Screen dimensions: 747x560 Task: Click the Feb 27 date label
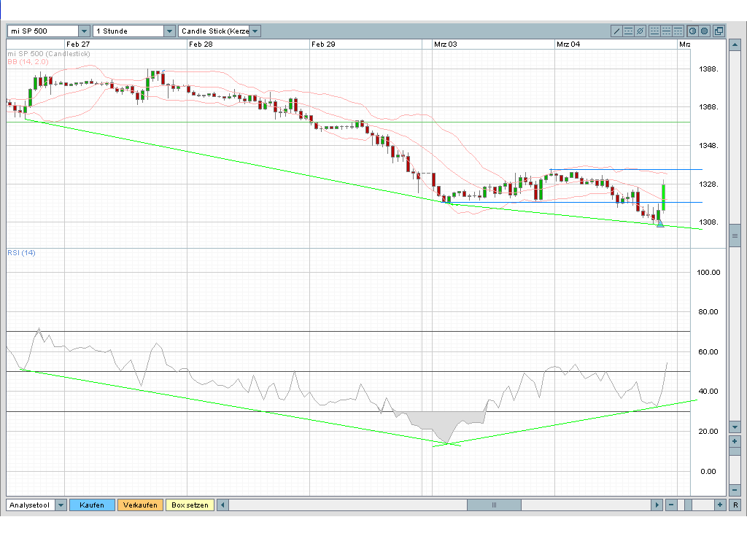coord(78,44)
